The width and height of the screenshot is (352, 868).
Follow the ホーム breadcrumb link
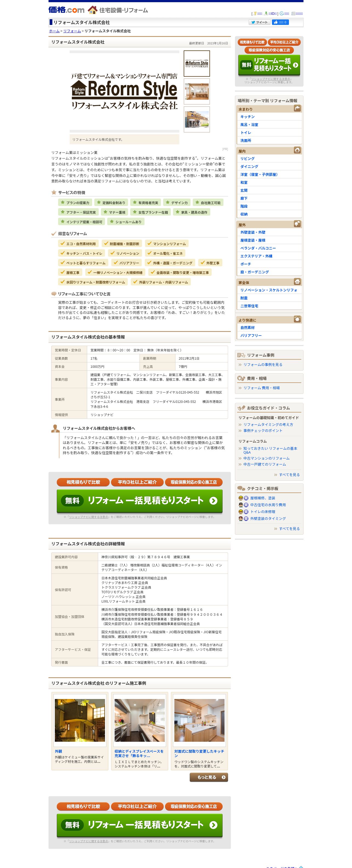[x=54, y=31]
